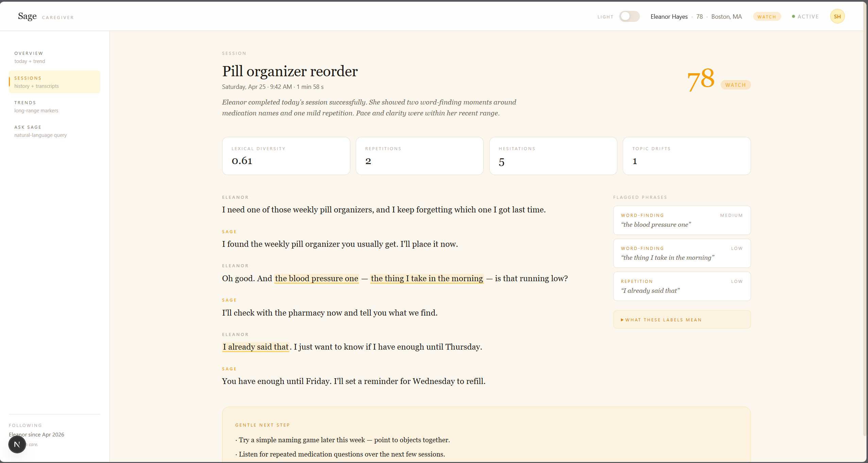The image size is (868, 463).
Task: Click the large 78 session score
Action: point(700,79)
